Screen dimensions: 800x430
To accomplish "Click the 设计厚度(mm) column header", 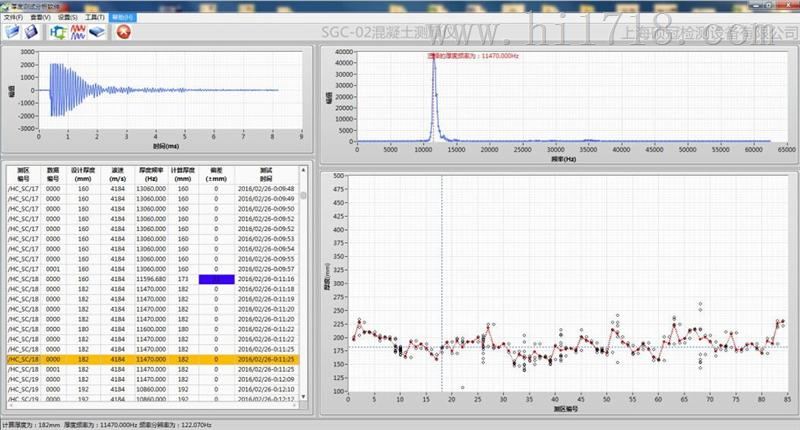I will 83,174.
